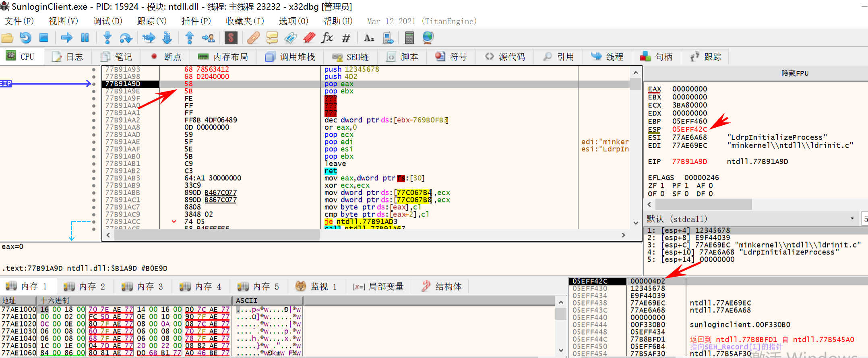Screen dimensions: 868x358
Task: Switch to the 源代码 source tab
Action: pos(505,57)
